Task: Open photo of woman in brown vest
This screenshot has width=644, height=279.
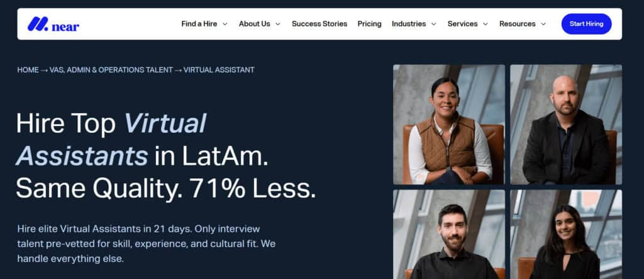Action: (449, 124)
